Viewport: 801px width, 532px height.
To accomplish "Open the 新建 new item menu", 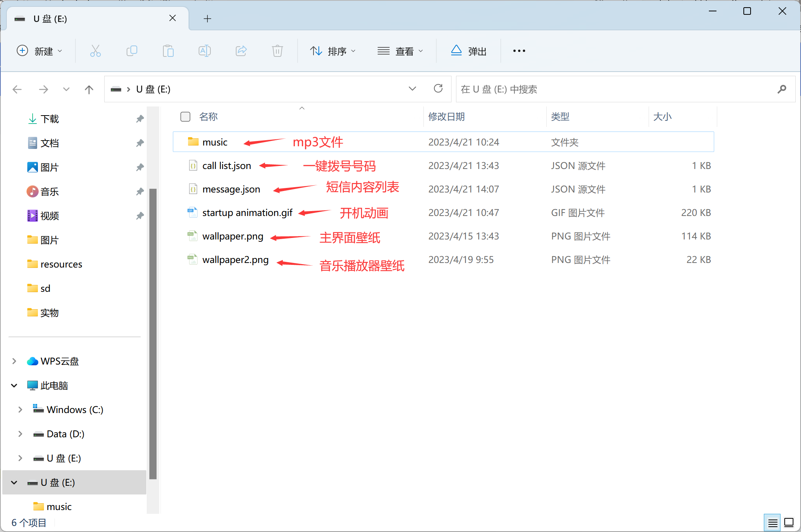I will [x=39, y=51].
